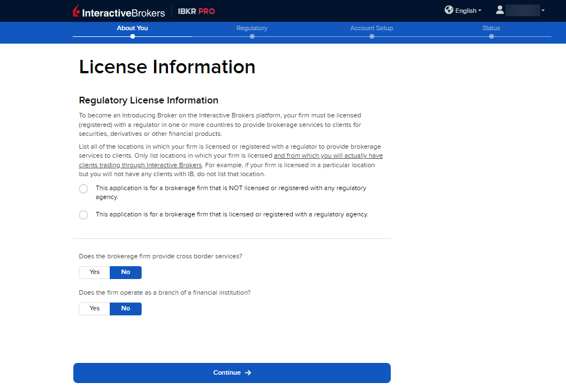The width and height of the screenshot is (566, 392).
Task: Click the Regulatory progress step dot
Action: click(252, 36)
